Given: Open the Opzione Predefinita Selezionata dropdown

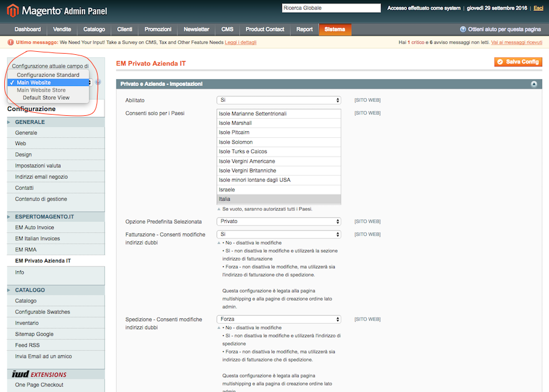Looking at the screenshot, I should click(279, 221).
